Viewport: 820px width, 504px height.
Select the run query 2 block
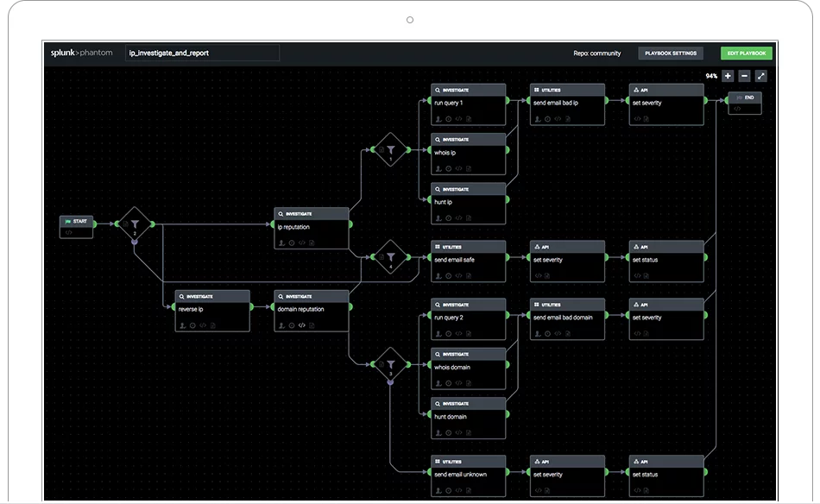point(468,318)
